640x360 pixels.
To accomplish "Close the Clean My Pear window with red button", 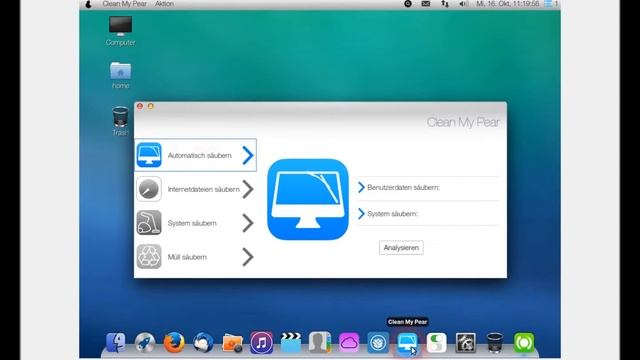I will 140,106.
